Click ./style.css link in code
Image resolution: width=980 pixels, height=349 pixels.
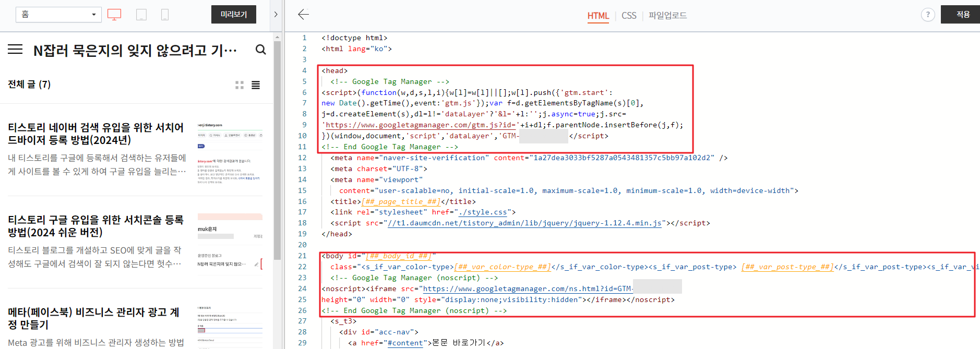coord(483,212)
